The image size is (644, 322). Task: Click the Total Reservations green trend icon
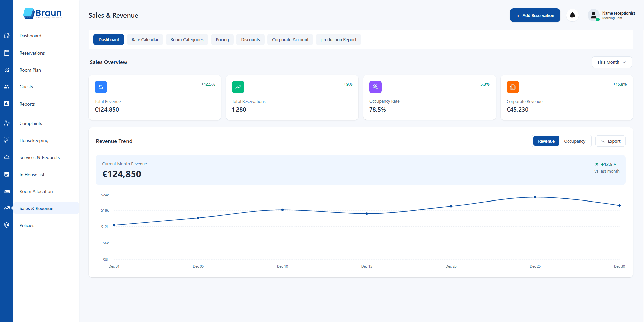coord(238,87)
